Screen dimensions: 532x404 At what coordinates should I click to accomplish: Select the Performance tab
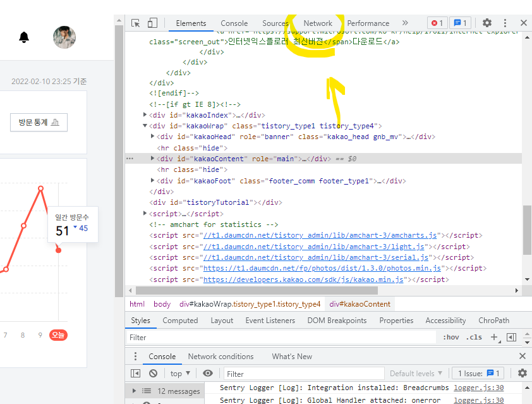click(x=368, y=23)
